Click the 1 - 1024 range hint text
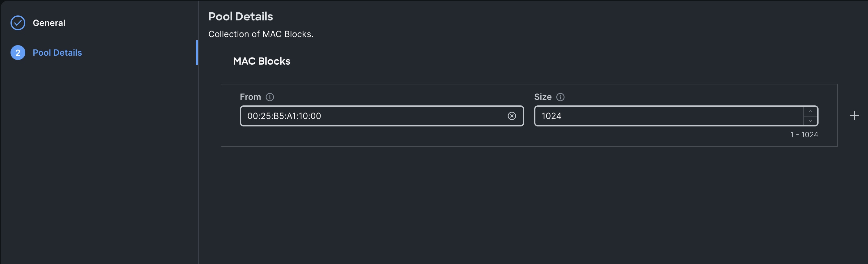Image resolution: width=868 pixels, height=264 pixels. 805,134
